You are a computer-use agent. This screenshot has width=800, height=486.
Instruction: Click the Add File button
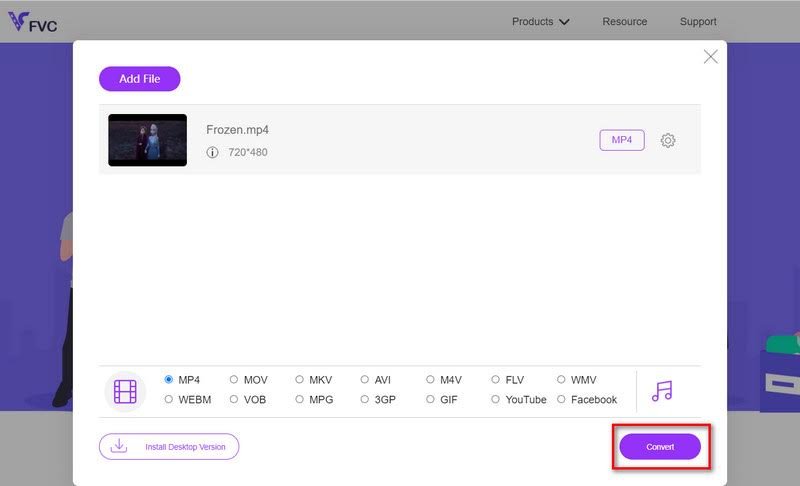[140, 79]
